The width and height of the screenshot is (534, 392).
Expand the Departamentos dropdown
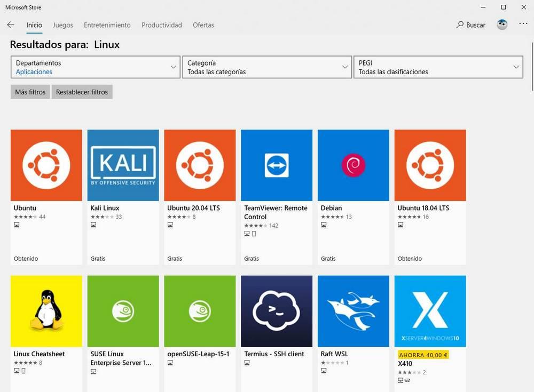pyautogui.click(x=96, y=67)
